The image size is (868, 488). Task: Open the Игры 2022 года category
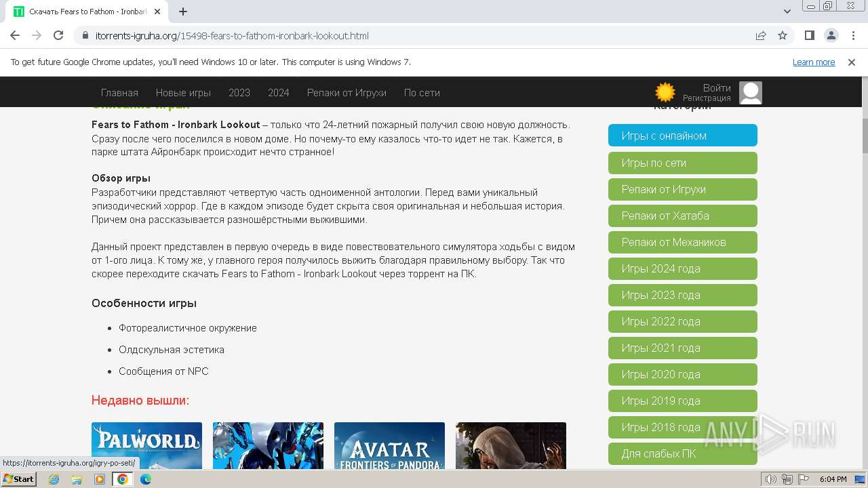click(683, 321)
